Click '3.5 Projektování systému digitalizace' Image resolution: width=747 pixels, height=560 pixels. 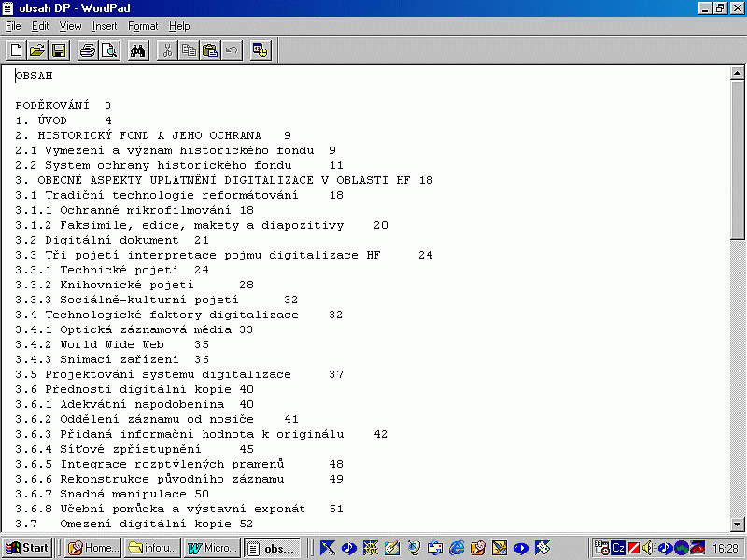click(153, 374)
